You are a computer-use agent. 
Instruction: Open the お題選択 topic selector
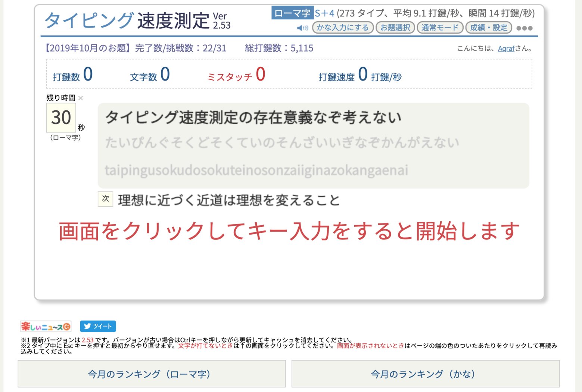(x=395, y=28)
